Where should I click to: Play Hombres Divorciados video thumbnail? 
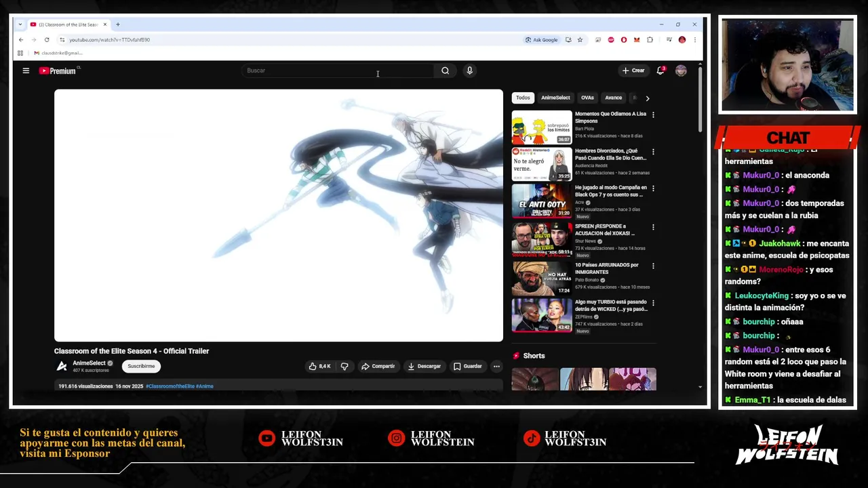click(x=542, y=163)
